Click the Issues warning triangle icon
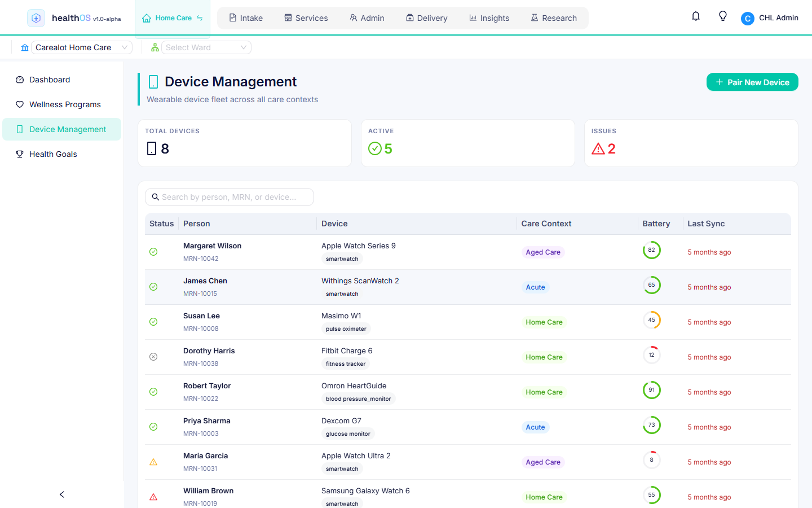The image size is (812, 508). (598, 148)
